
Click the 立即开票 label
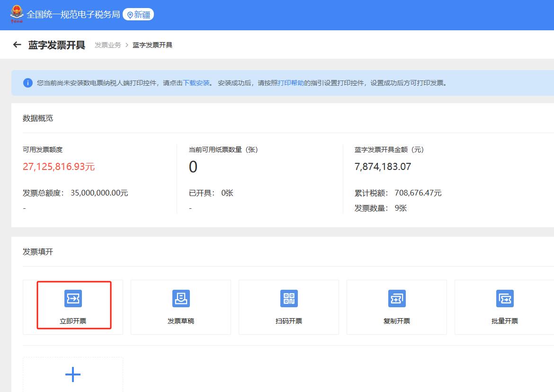[73, 321]
